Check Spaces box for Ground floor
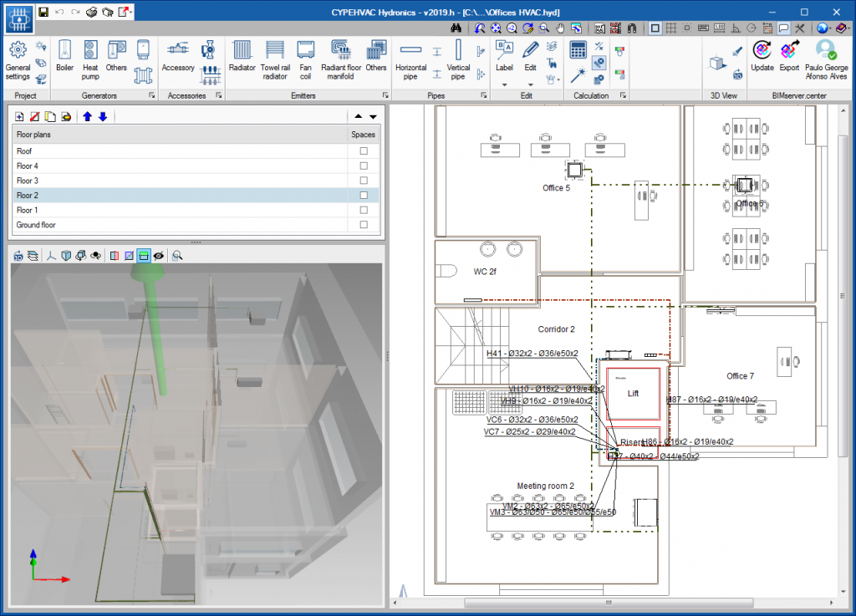856x616 pixels. coord(364,225)
